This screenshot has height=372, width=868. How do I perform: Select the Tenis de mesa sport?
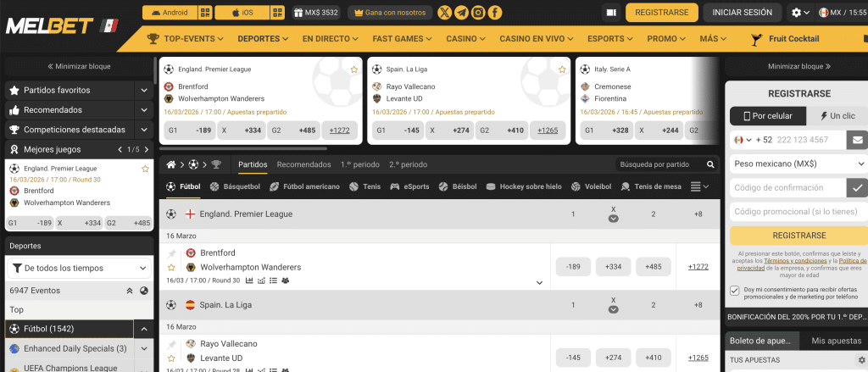651,186
